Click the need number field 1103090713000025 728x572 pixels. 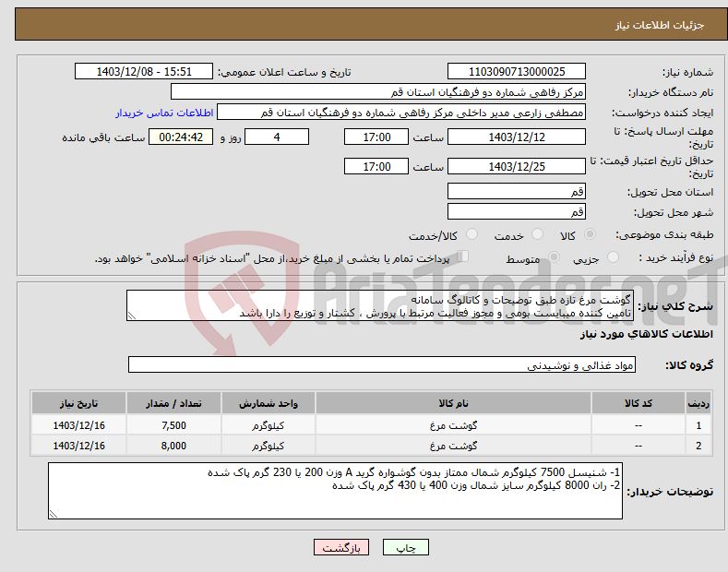pyautogui.click(x=517, y=72)
